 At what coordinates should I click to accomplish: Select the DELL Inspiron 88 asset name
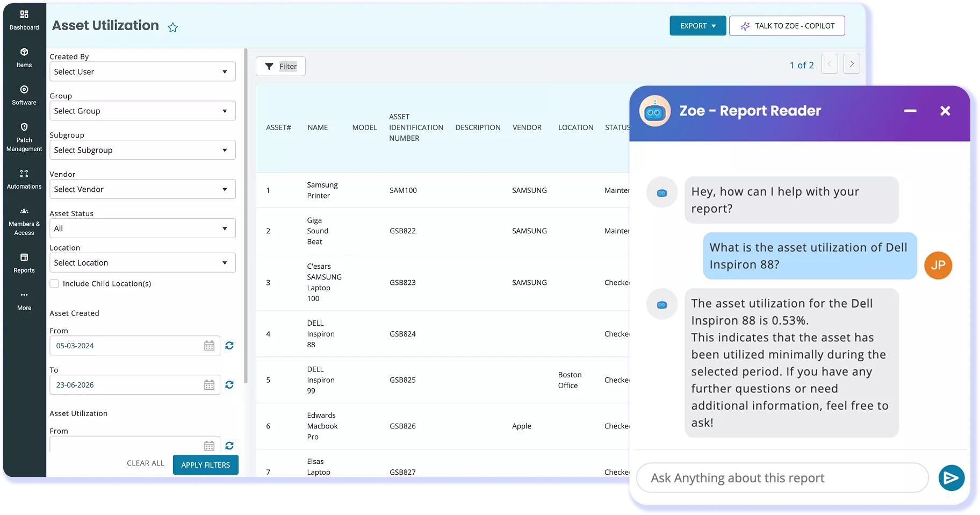[321, 334]
